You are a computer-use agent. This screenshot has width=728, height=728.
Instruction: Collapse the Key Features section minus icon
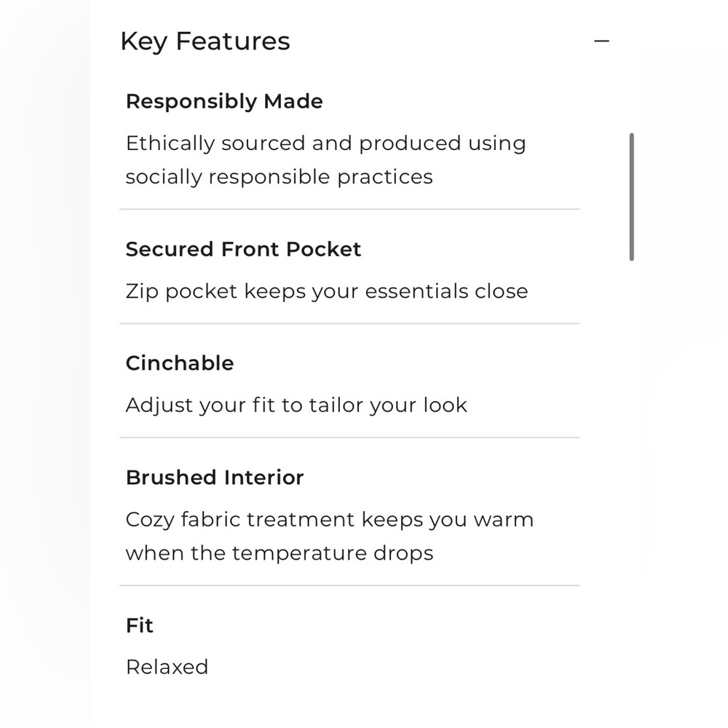coord(601,41)
